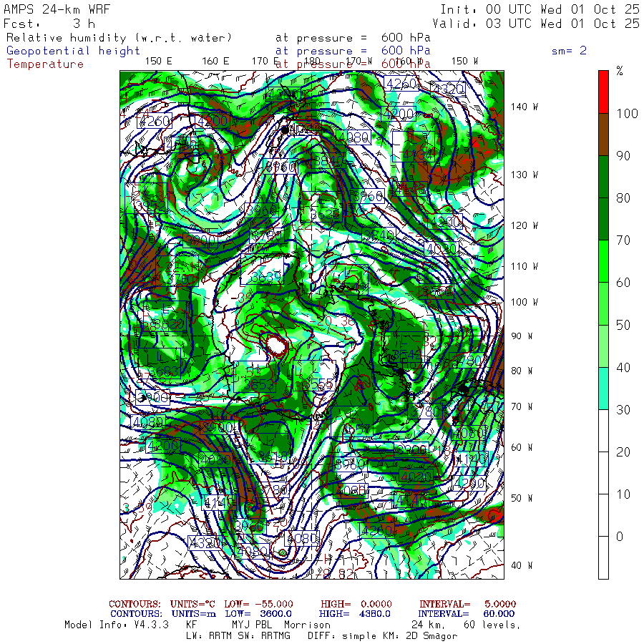Pick the cyan 30–40% colorbar swatch

[x=603, y=388]
